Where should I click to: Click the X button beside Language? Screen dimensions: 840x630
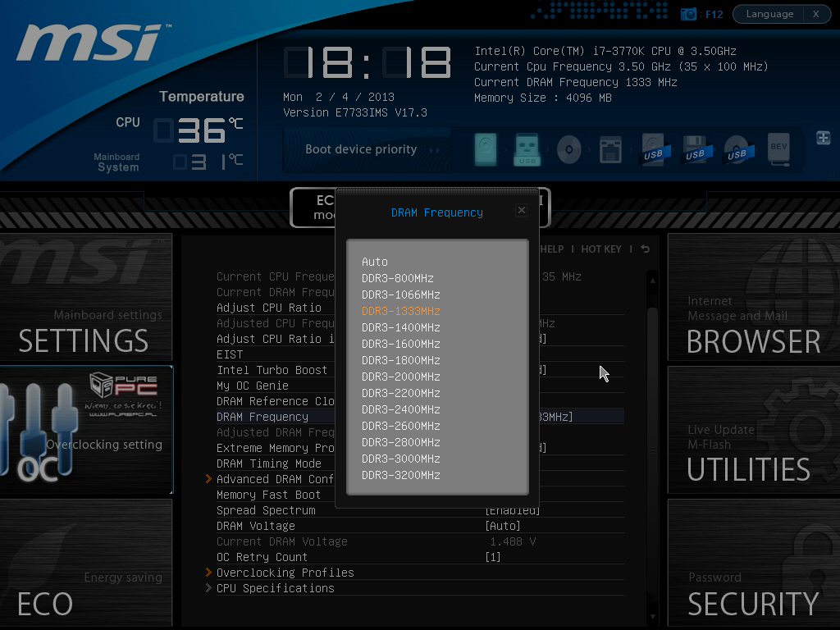point(816,14)
